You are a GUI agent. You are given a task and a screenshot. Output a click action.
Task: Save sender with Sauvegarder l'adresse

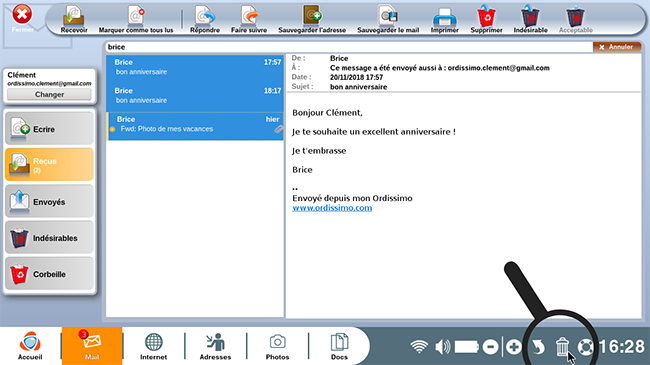click(312, 19)
